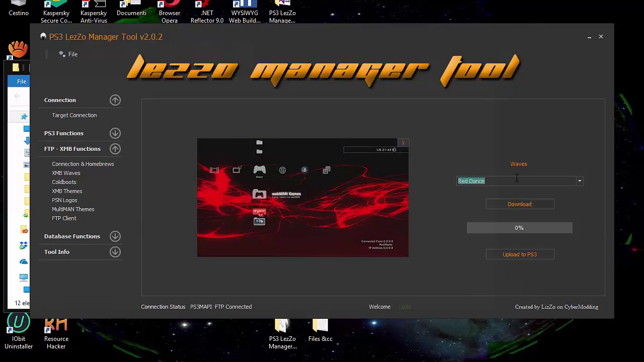644x362 pixels.
Task: Open Kaspersky Secure Connection desktop shortcut
Action: coord(56,12)
